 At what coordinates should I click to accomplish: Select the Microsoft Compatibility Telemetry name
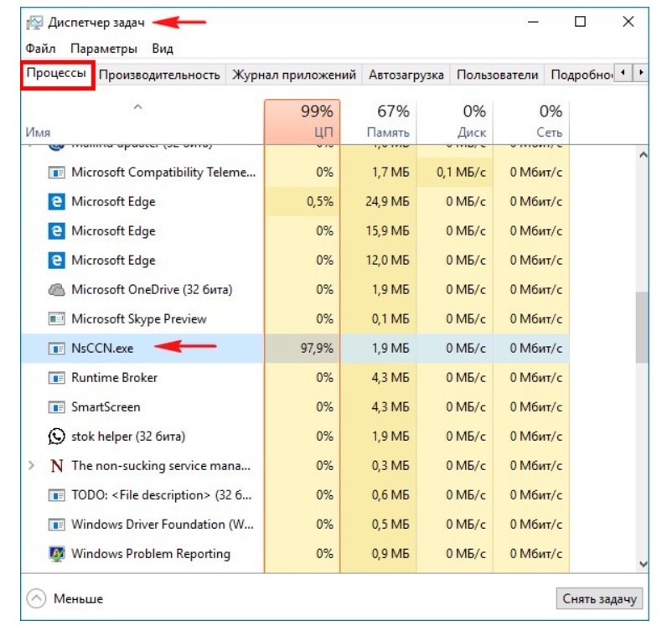(x=163, y=173)
